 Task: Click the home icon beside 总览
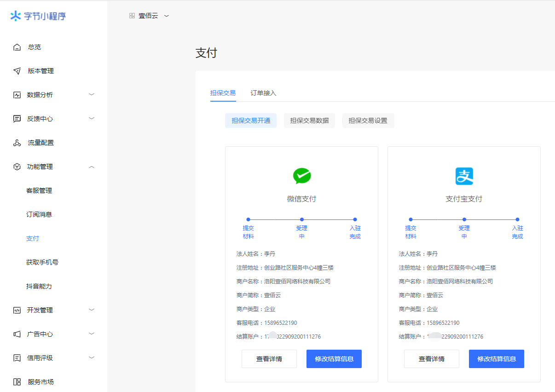17,47
